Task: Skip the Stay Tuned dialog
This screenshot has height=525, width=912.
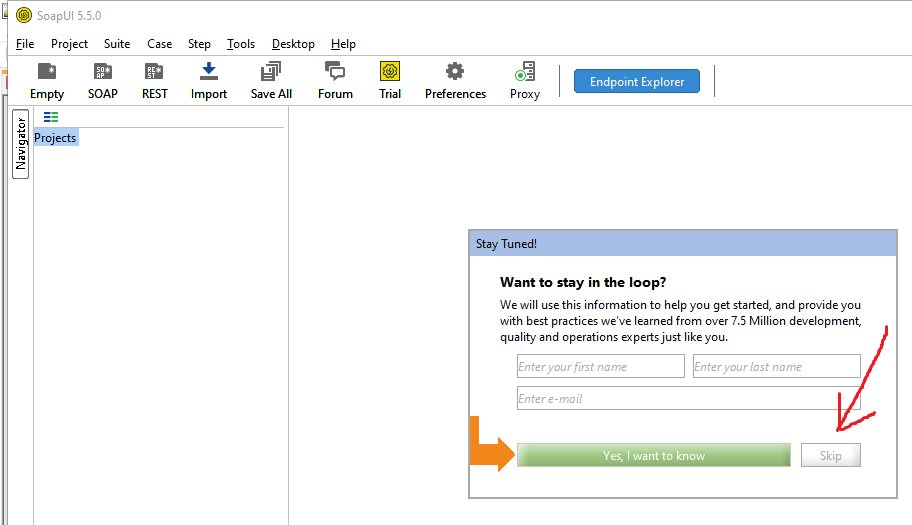Action: pos(831,455)
